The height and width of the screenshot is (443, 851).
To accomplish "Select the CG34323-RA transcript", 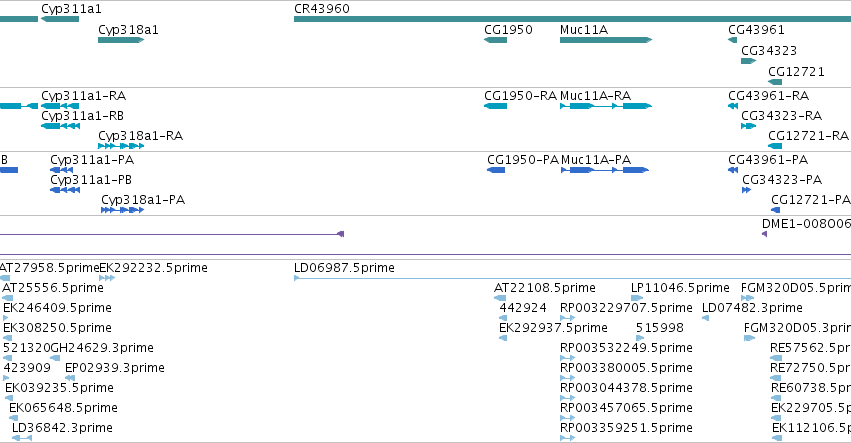I will click(x=748, y=126).
